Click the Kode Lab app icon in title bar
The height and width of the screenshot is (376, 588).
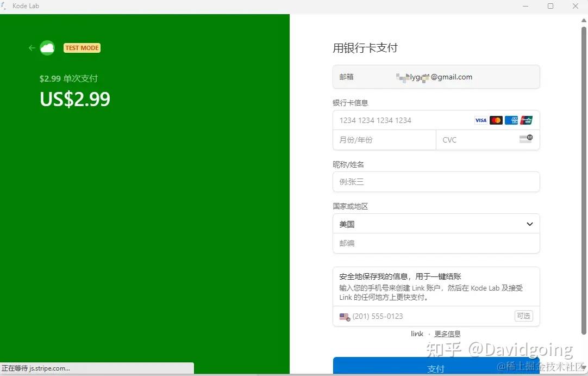click(4, 5)
